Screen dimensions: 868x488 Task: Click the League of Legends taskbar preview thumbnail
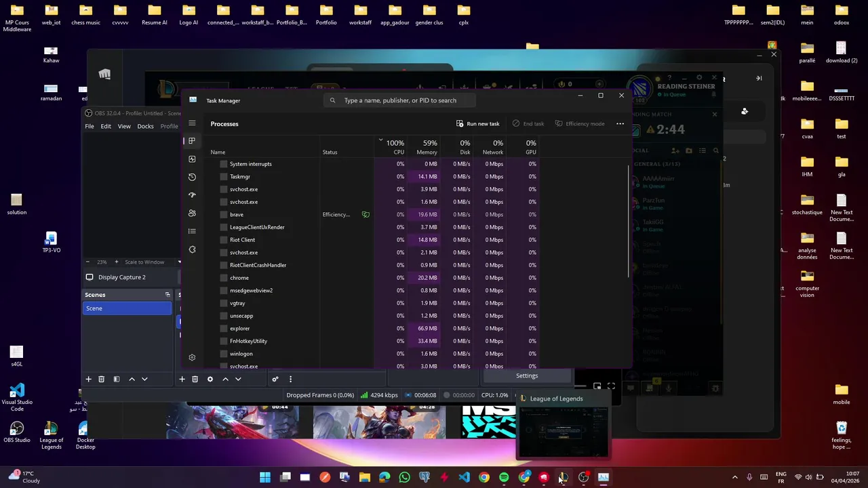(563, 432)
